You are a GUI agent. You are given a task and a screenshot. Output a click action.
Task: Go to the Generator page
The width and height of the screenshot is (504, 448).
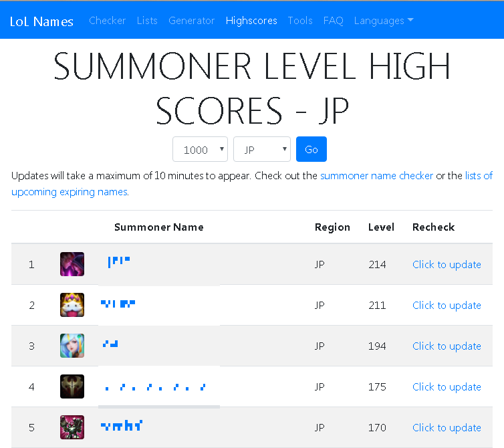(x=192, y=21)
